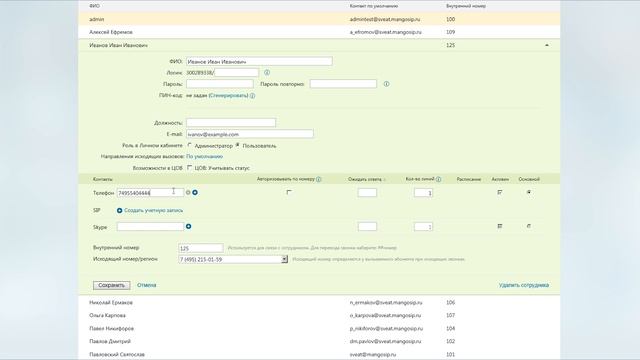Viewport: 640px width, 360px height.
Task: Click the n_ermakov@sveat.mangosip.ru contact
Action: [386, 302]
